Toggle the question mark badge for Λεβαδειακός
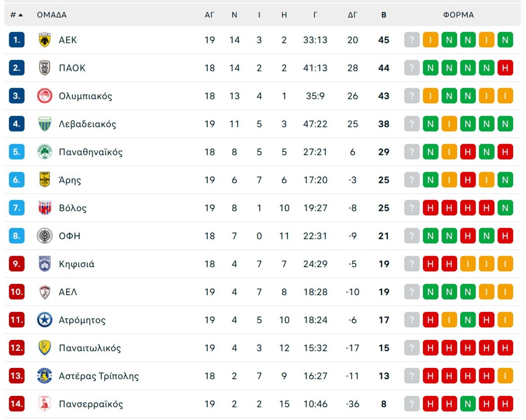Image resolution: width=526 pixels, height=420 pixels. (411, 124)
